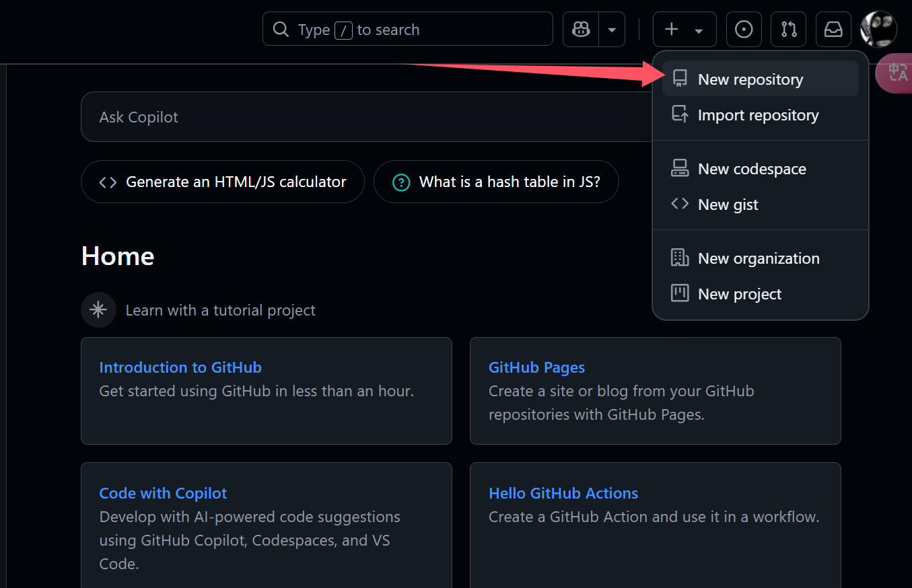Image resolution: width=912 pixels, height=588 pixels.
Task: Select New gist menu item
Action: click(x=761, y=205)
